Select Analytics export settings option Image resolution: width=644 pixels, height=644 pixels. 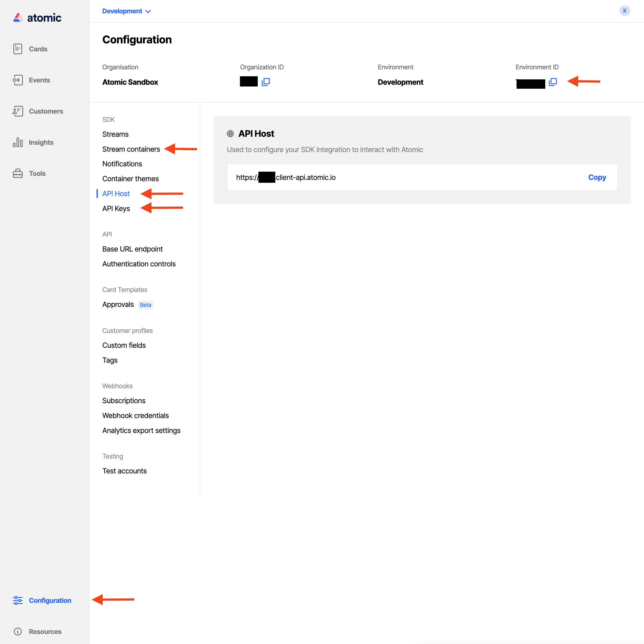point(141,430)
